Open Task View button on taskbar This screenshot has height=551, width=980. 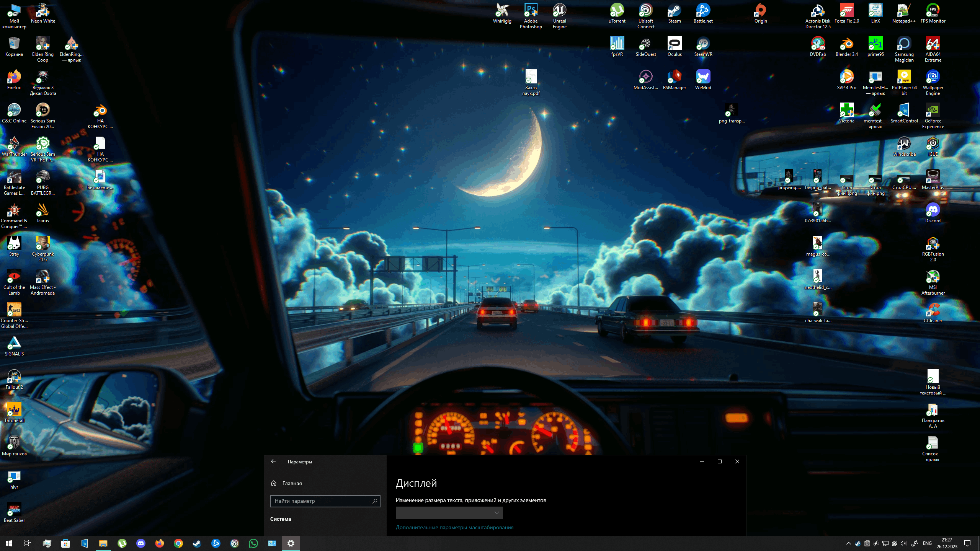coord(27,543)
